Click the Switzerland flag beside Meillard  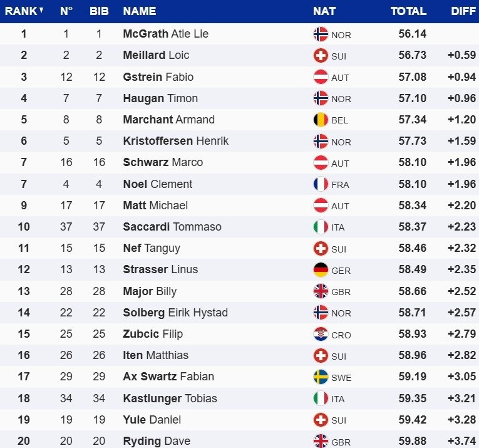click(x=321, y=56)
